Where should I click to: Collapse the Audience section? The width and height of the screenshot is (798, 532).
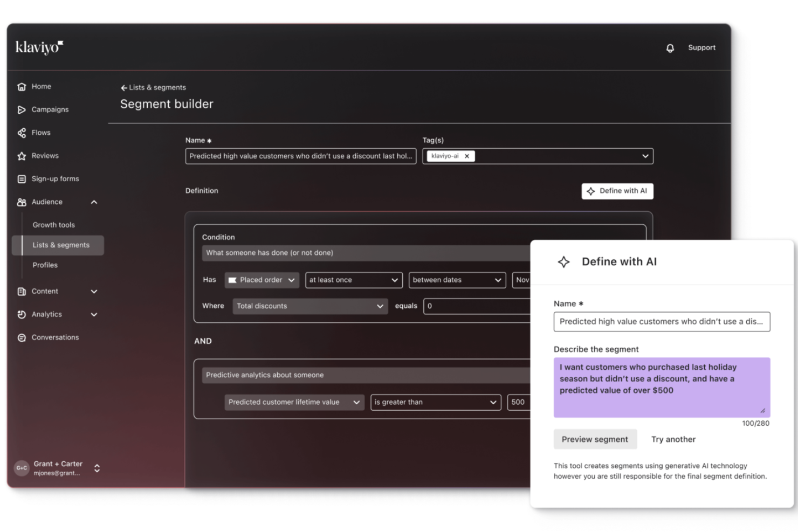coord(94,202)
